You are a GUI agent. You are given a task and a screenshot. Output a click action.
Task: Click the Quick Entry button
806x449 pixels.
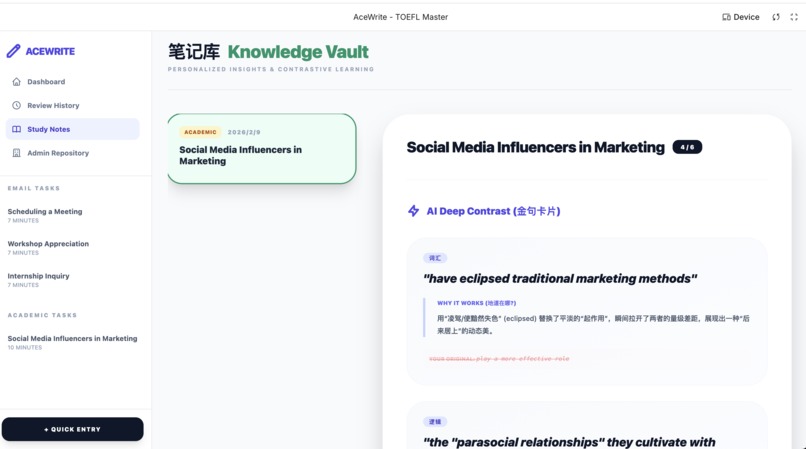pyautogui.click(x=72, y=429)
